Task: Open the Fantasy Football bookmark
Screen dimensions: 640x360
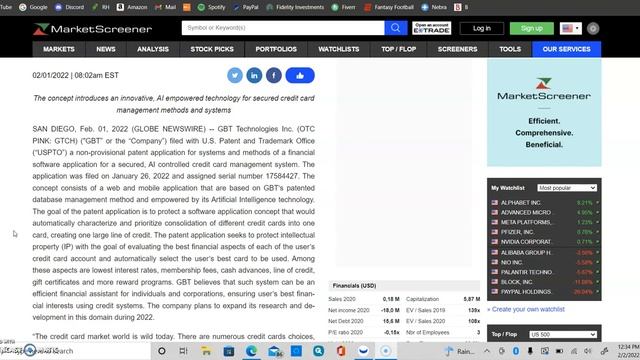Action: coord(389,7)
